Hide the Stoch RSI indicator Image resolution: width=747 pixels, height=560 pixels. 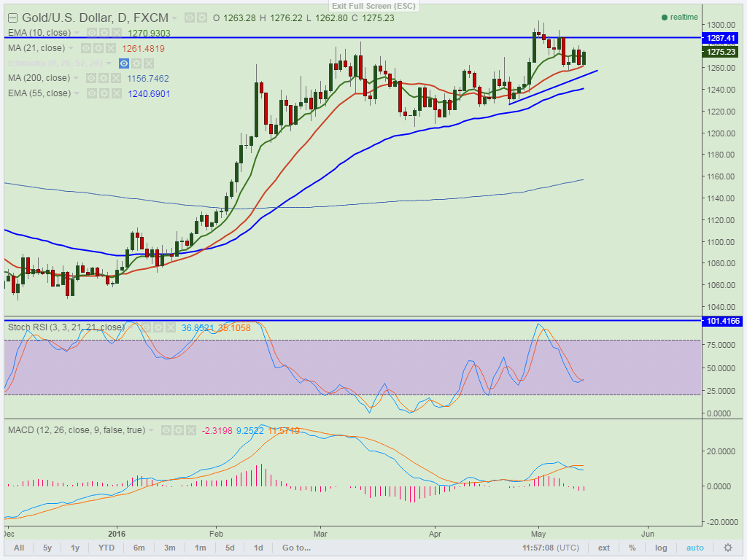point(146,327)
